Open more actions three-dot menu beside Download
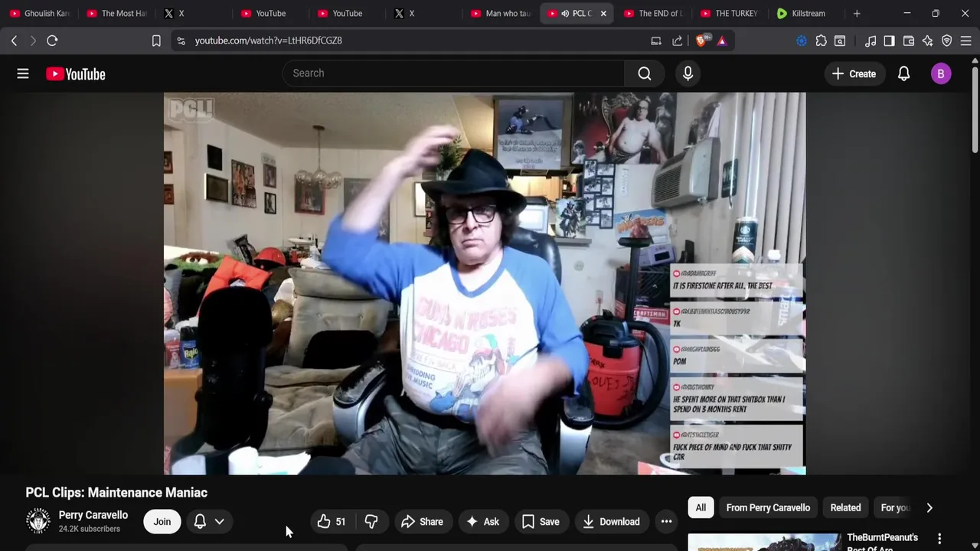 [x=666, y=522]
